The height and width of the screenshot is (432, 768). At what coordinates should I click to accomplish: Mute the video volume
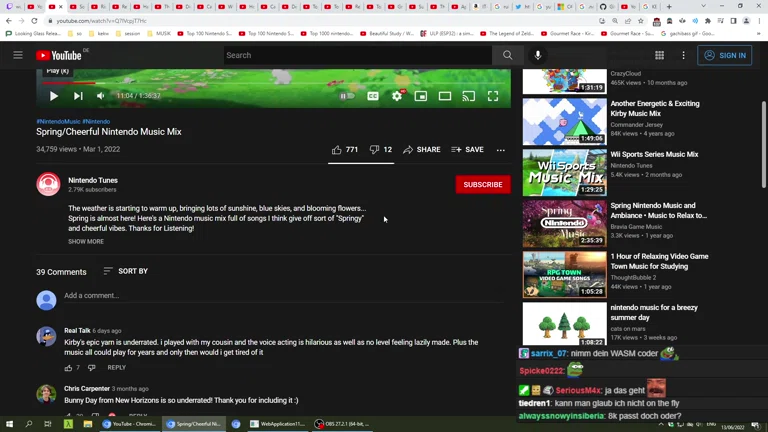[x=100, y=96]
